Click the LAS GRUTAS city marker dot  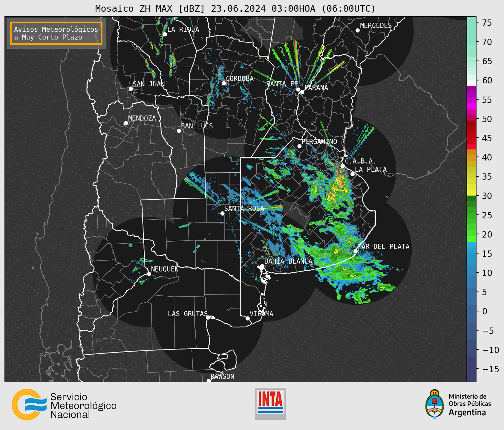(208, 318)
